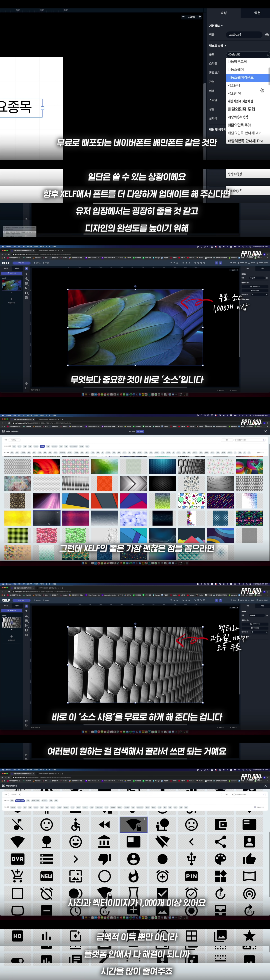Open the {Default} font dropdown
Screen dimensions: 270x980
(x=247, y=54)
